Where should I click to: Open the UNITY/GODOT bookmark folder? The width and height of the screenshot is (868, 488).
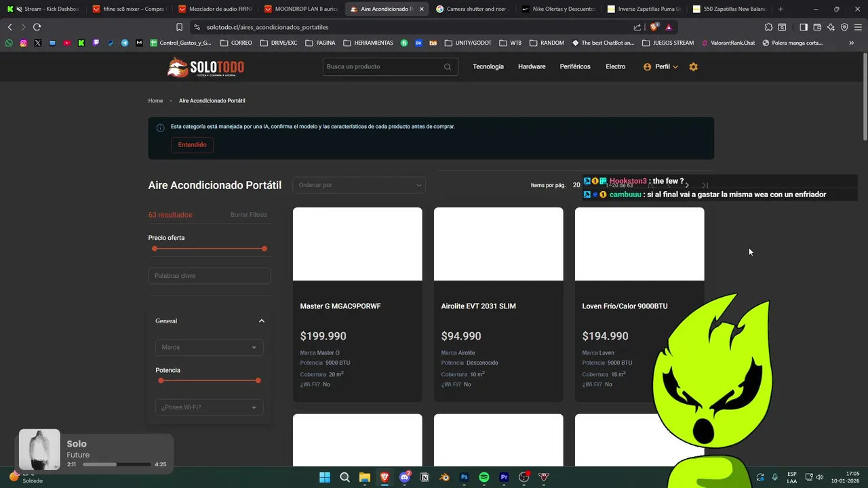click(x=468, y=43)
